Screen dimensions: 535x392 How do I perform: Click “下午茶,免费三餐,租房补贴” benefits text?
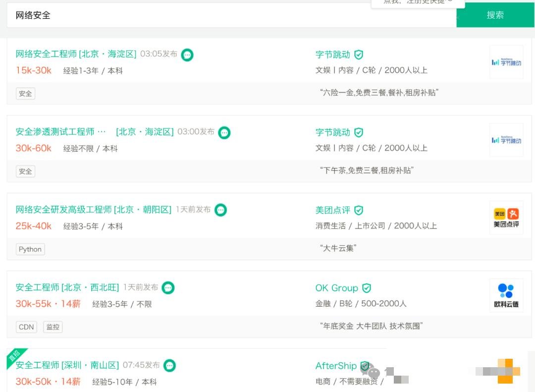(x=367, y=170)
